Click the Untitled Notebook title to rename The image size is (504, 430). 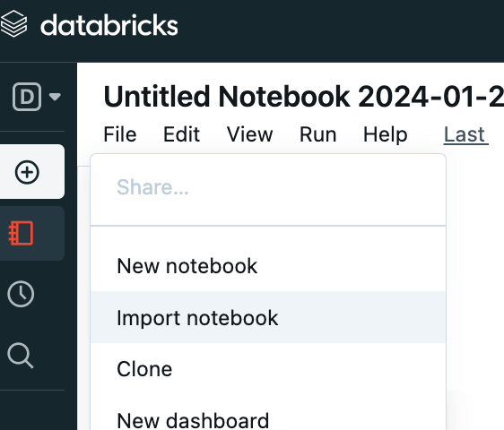tap(303, 97)
